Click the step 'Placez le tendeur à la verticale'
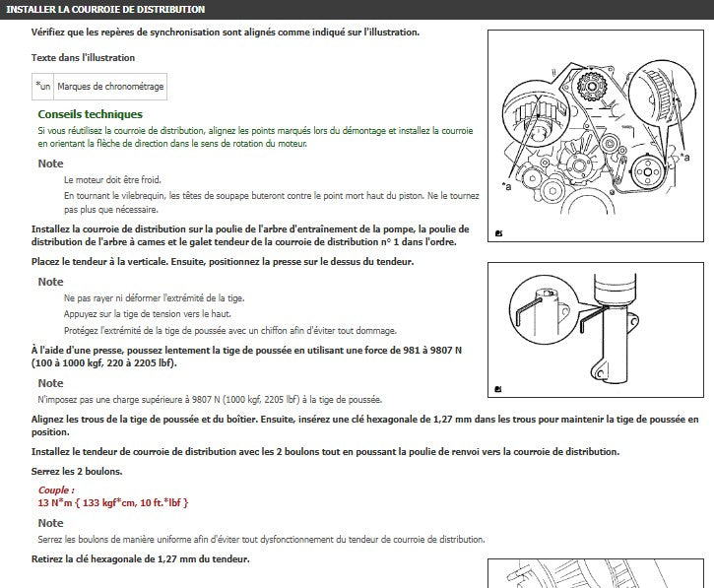714x588 pixels. click(x=223, y=261)
